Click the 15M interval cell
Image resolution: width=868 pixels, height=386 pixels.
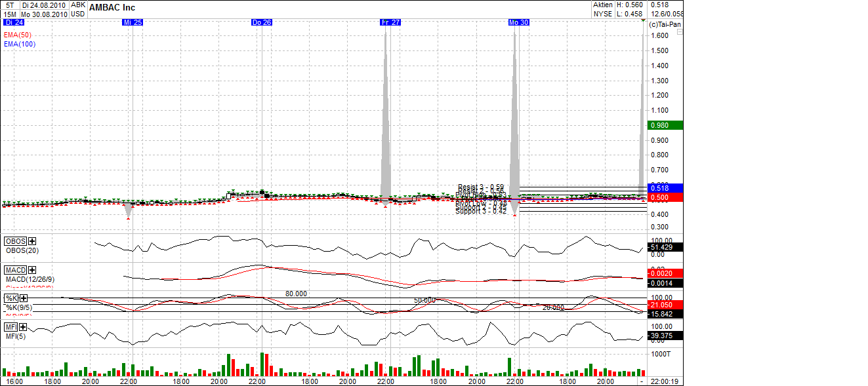pyautogui.click(x=9, y=14)
